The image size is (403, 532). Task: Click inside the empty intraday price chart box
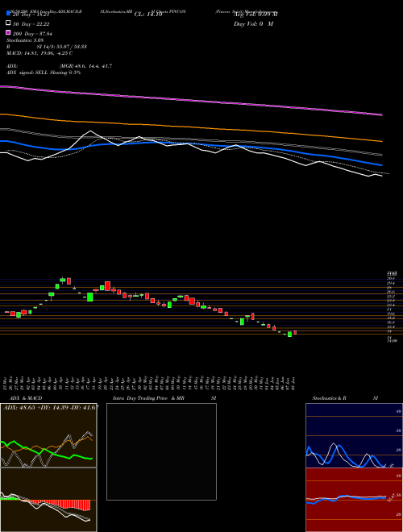tap(161, 451)
